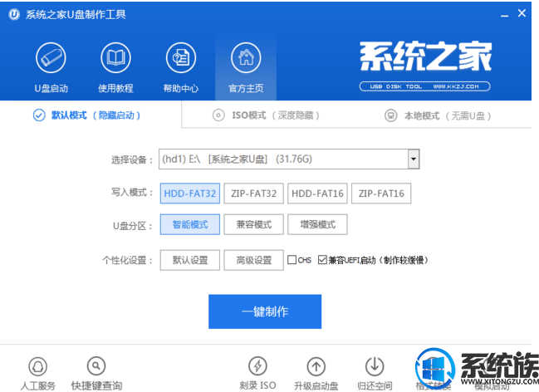The width and height of the screenshot is (539, 392).
Task: Go to the 官方主页 home icon
Action: point(246,58)
